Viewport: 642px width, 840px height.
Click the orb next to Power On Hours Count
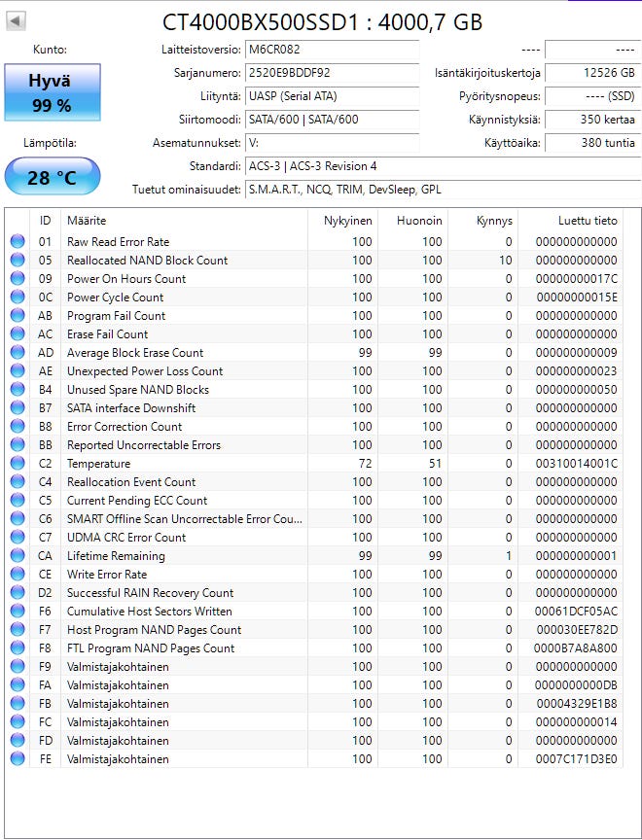18,279
